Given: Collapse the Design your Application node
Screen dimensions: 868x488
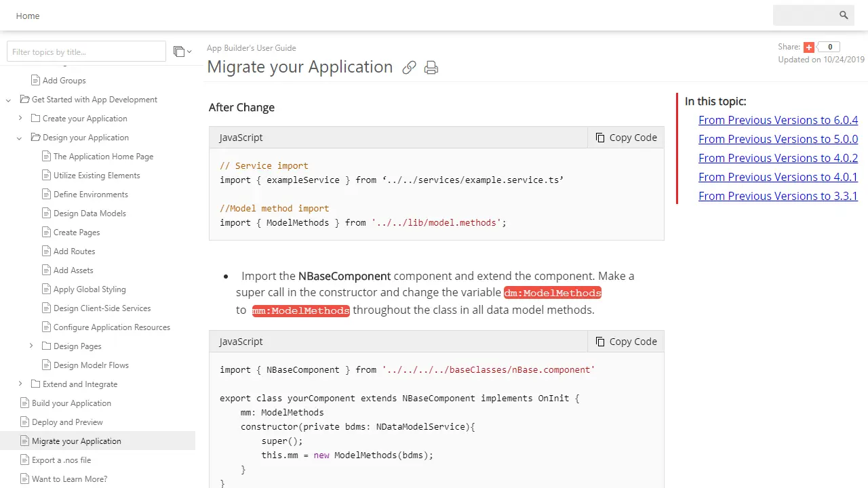Looking at the screenshot, I should [x=20, y=138].
